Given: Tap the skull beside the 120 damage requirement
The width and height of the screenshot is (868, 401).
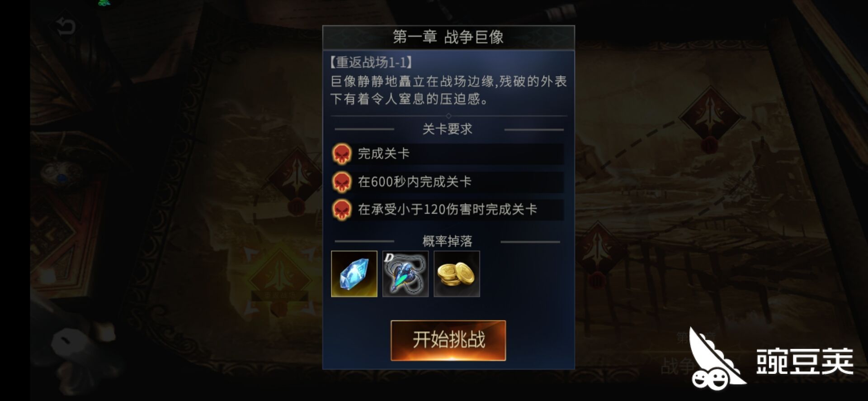Looking at the screenshot, I should click(x=342, y=210).
